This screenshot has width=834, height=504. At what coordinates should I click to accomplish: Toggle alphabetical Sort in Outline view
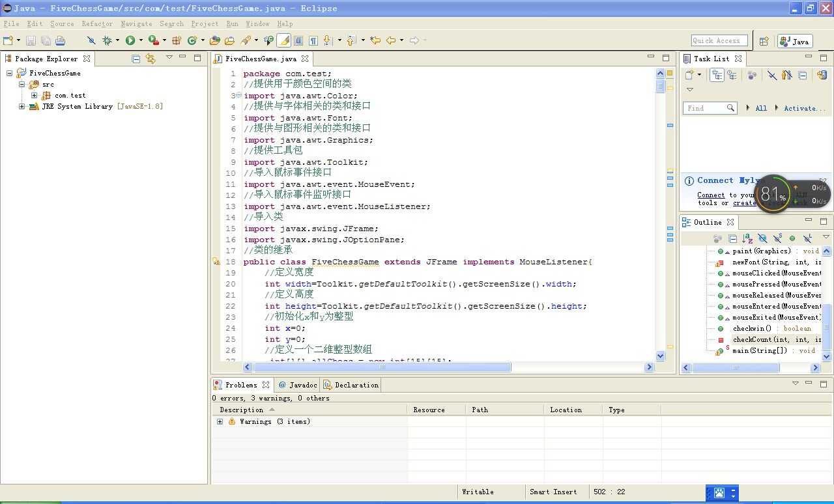coord(747,238)
